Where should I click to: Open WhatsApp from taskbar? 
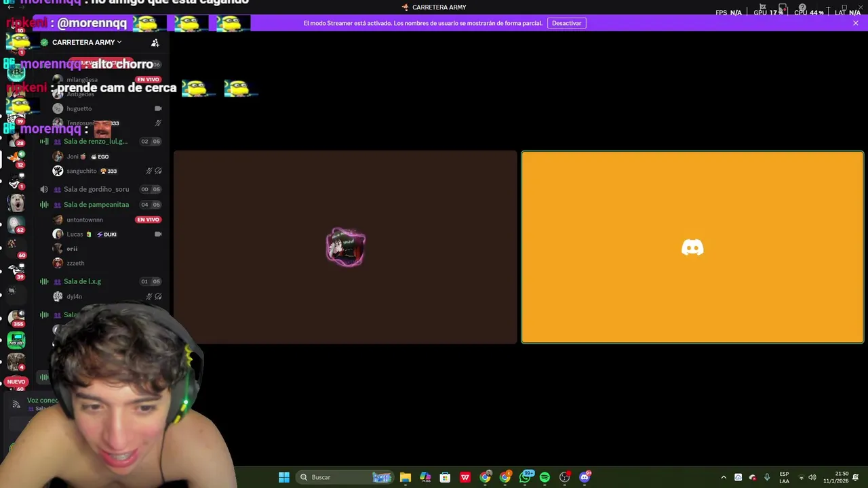(x=526, y=477)
